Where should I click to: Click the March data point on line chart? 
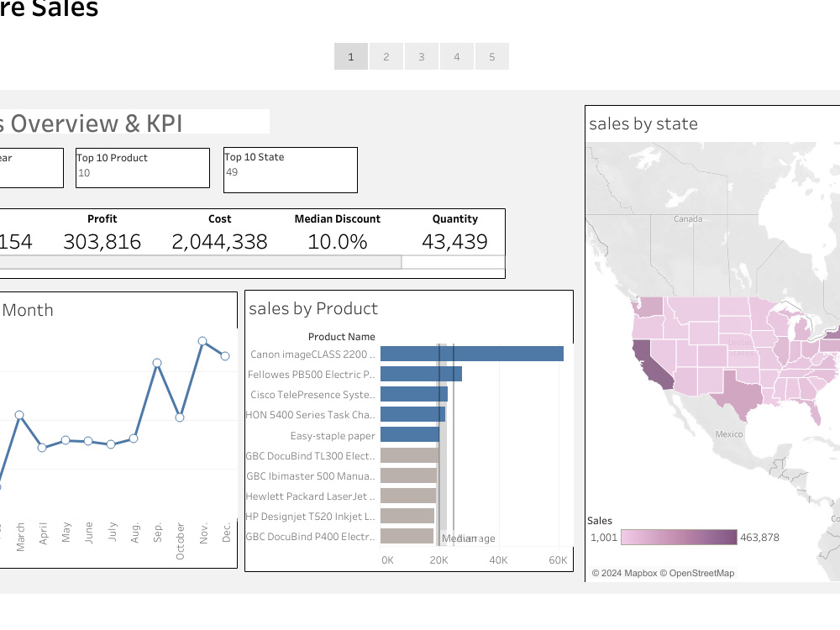(19, 415)
